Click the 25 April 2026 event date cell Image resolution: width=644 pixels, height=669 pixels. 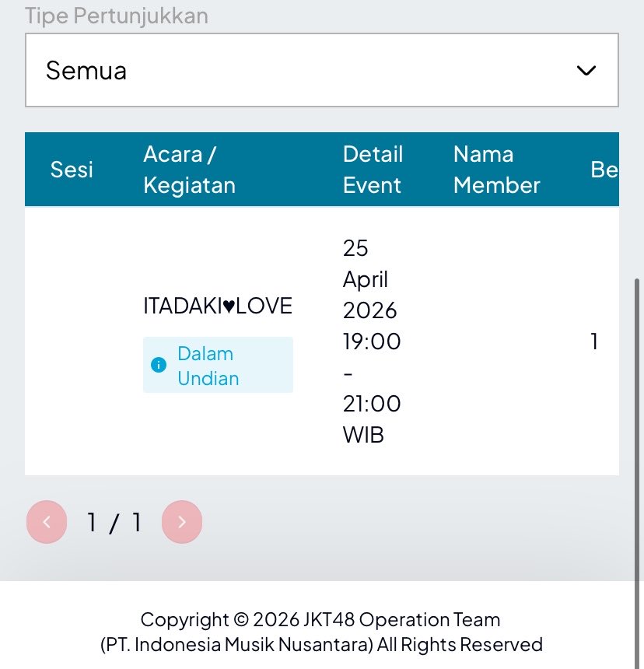372,341
